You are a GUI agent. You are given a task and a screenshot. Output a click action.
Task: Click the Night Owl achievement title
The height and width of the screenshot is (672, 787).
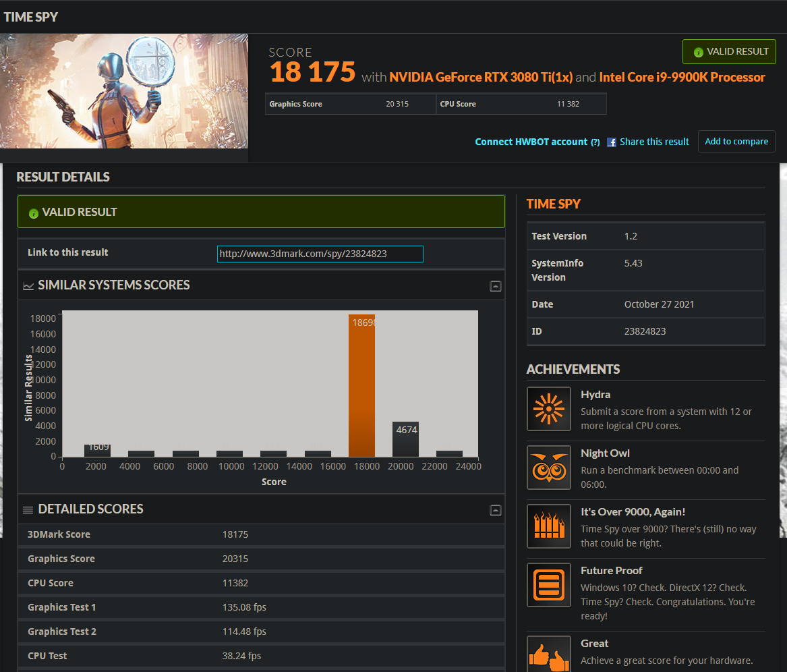click(x=605, y=453)
